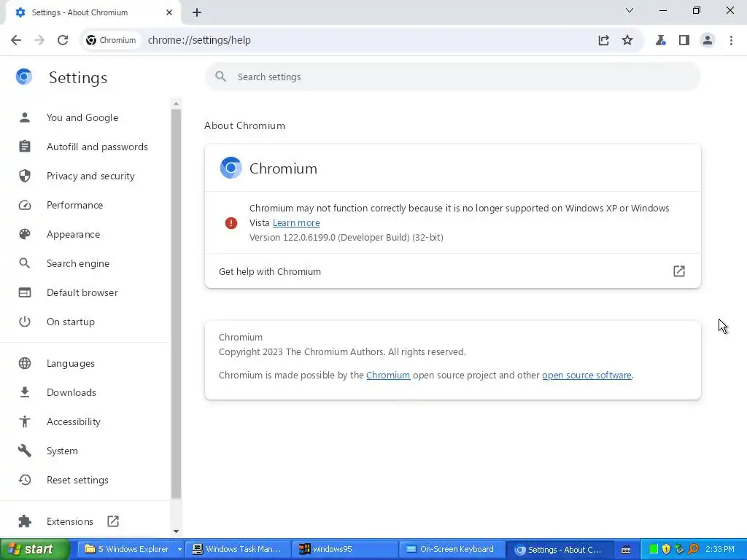Close the Settings - About Chromium tab

pyautogui.click(x=169, y=12)
